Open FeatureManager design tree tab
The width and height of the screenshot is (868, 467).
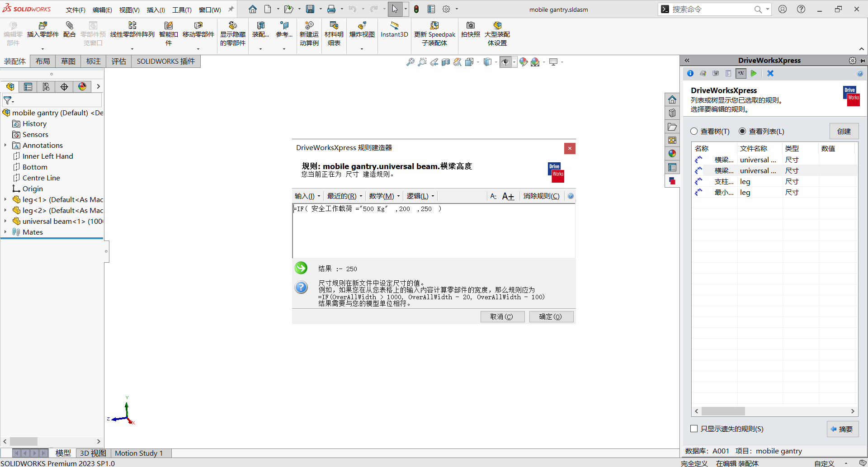(10, 87)
